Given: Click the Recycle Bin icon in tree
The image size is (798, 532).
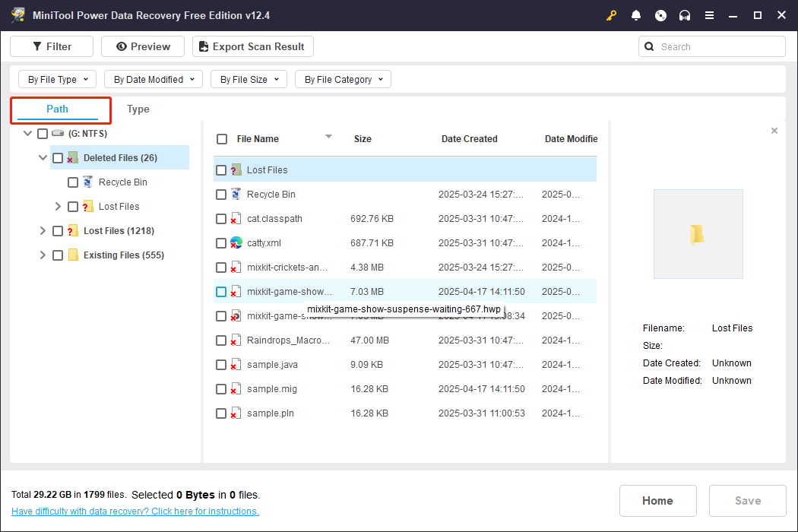Looking at the screenshot, I should pyautogui.click(x=88, y=182).
